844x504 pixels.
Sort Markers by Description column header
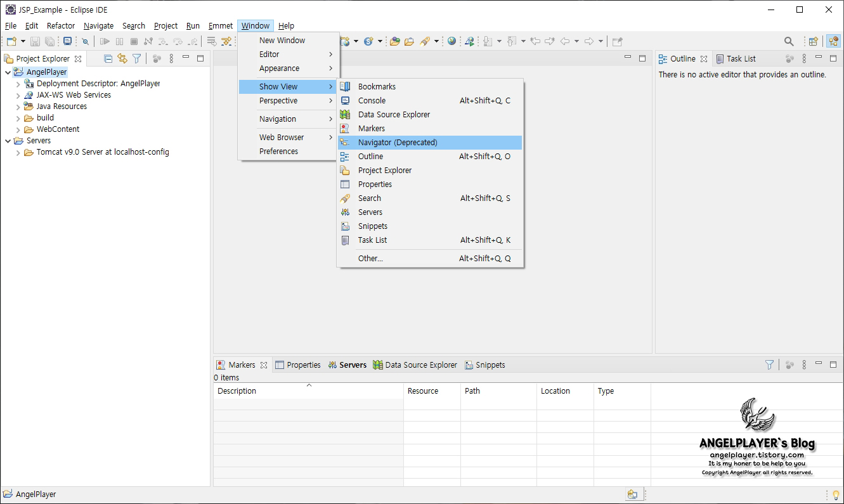308,391
